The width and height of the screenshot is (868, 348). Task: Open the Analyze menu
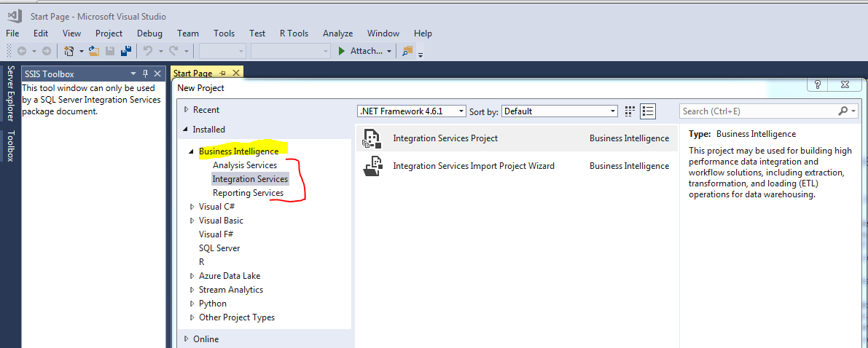[x=337, y=33]
